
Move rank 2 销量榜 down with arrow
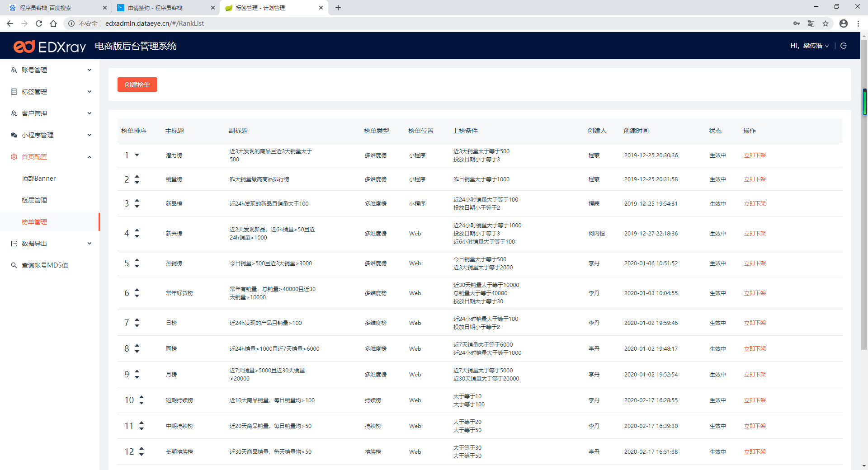137,183
